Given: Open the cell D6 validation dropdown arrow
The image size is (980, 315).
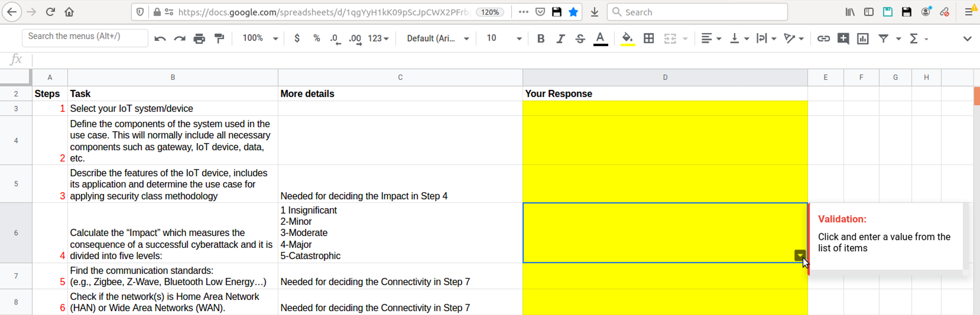Looking at the screenshot, I should 800,255.
